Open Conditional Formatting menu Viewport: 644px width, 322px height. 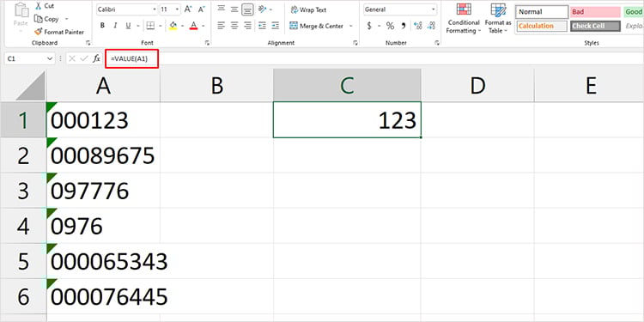(x=464, y=18)
